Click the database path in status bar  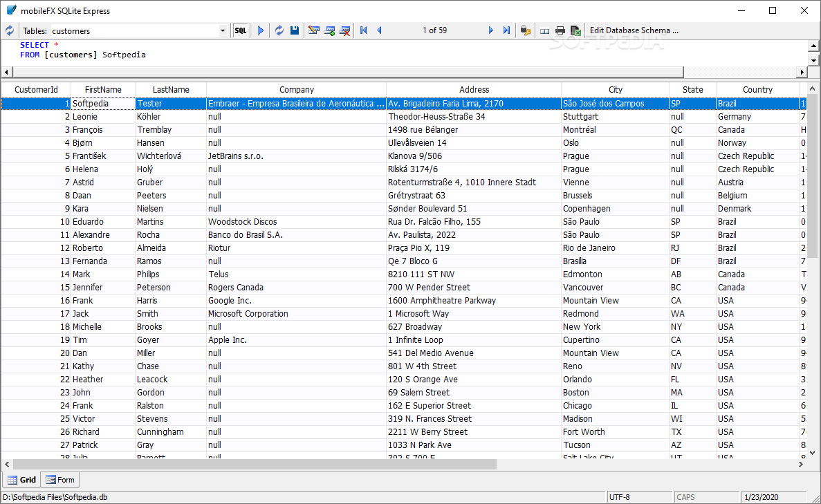pyautogui.click(x=55, y=497)
